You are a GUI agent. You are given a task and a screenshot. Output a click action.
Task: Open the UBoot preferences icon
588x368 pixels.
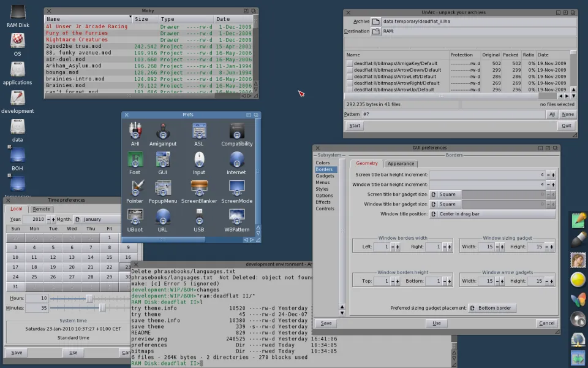(x=135, y=217)
